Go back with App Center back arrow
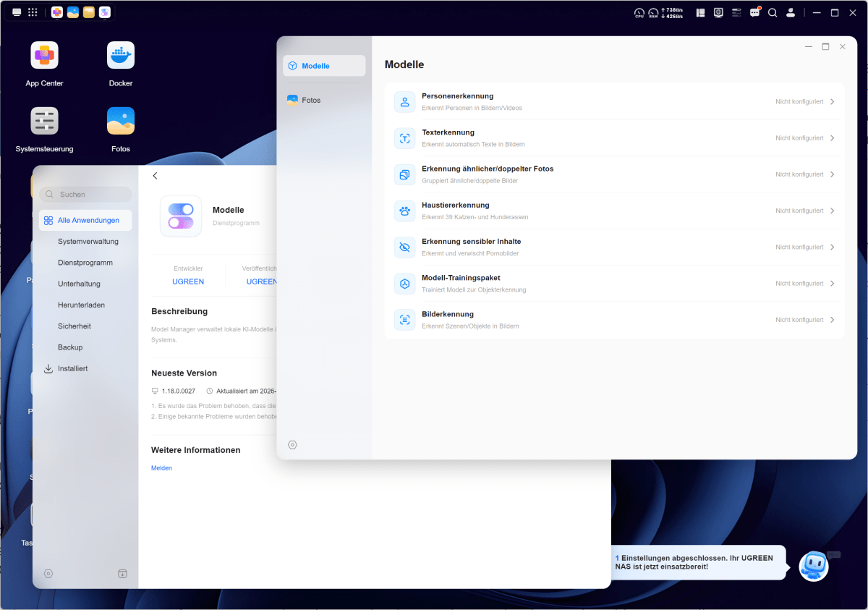 pyautogui.click(x=155, y=176)
